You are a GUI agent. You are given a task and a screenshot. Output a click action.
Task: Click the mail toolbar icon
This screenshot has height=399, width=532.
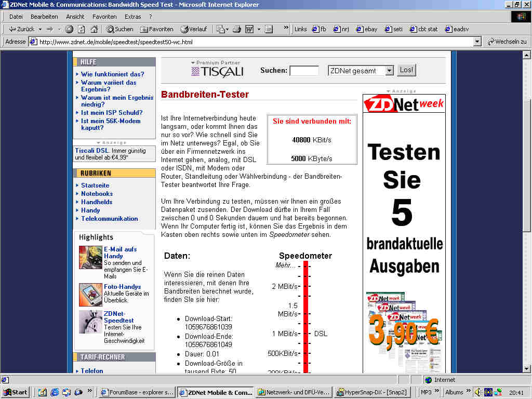click(222, 29)
